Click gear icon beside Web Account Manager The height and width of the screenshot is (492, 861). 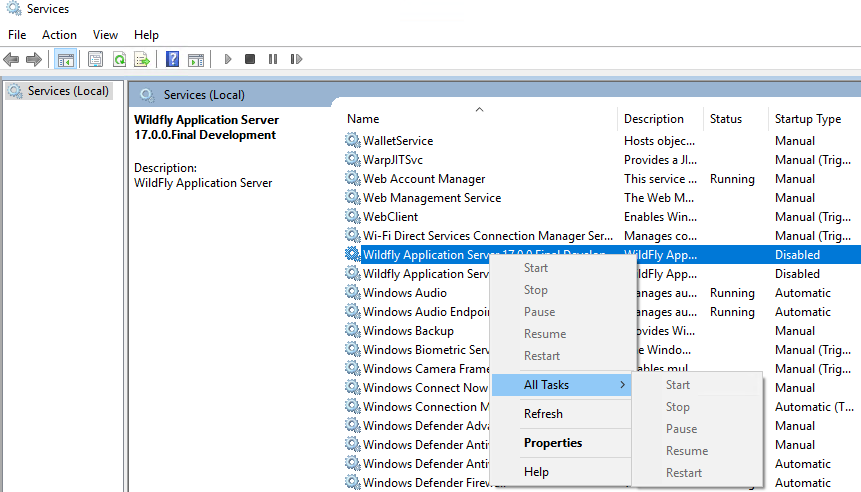353,178
